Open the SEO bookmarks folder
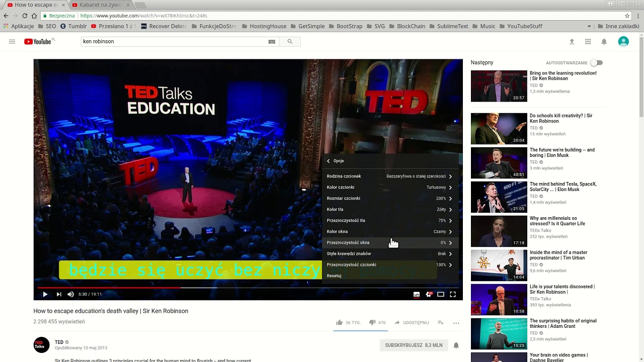644x362 pixels. pyautogui.click(x=47, y=26)
